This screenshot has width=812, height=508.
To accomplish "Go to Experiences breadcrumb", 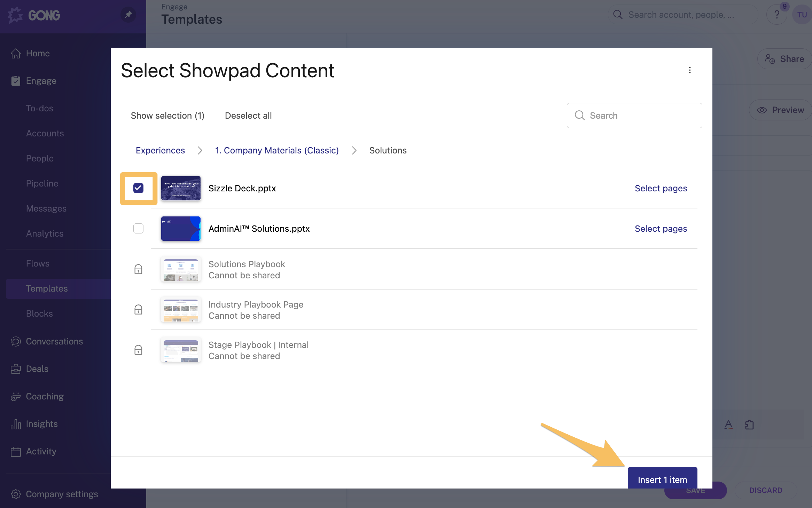I will point(160,150).
